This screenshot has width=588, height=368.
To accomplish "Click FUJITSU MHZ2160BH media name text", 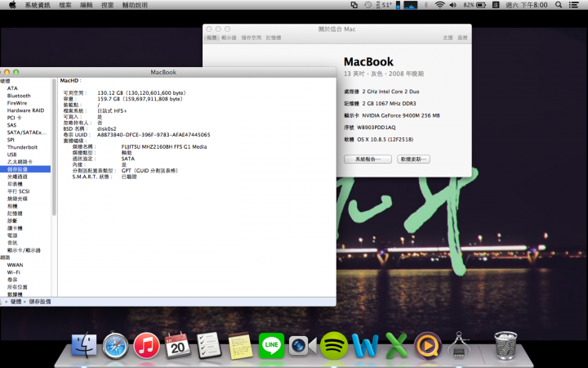I will 164,147.
